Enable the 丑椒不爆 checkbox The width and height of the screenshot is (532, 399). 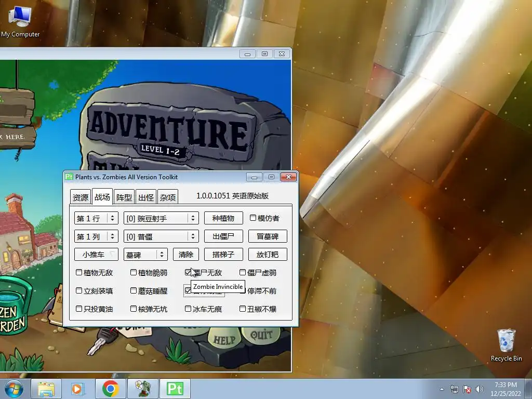coord(242,309)
